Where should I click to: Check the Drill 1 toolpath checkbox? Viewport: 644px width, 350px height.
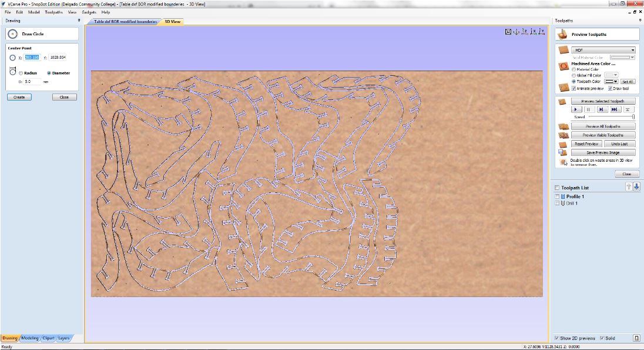click(x=558, y=203)
